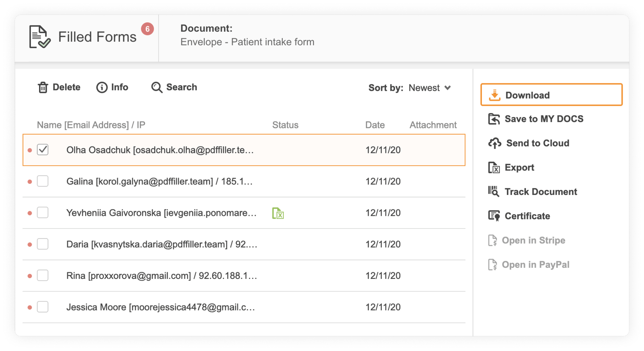Check the box next to Rina
The height and width of the screenshot is (351, 644).
pos(43,275)
